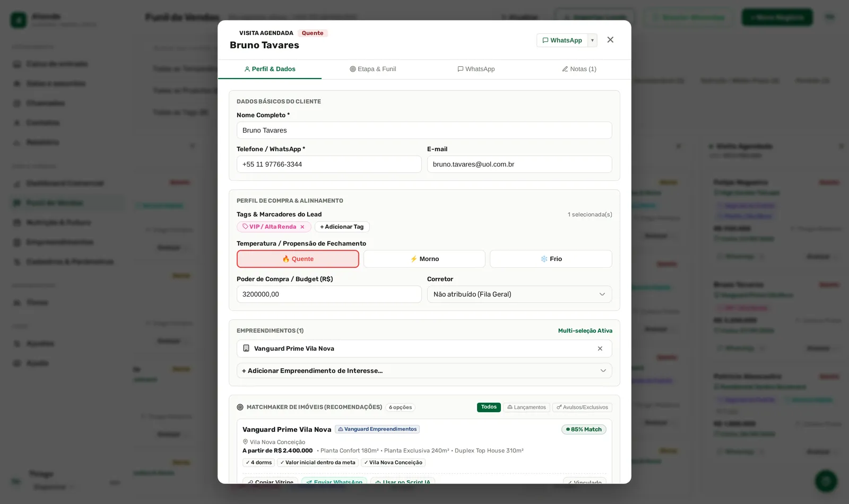This screenshot has height=504, width=849.
Task: Edit the E-mail field
Action: (x=519, y=164)
